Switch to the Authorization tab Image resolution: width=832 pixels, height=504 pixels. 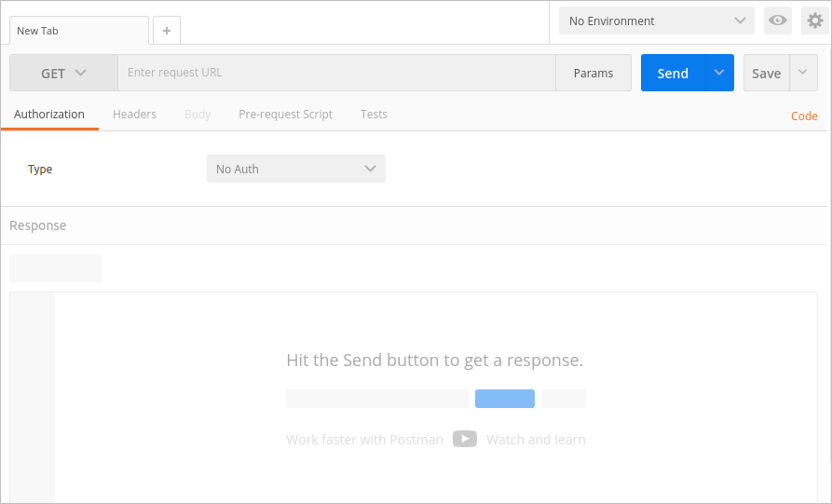[49, 114]
